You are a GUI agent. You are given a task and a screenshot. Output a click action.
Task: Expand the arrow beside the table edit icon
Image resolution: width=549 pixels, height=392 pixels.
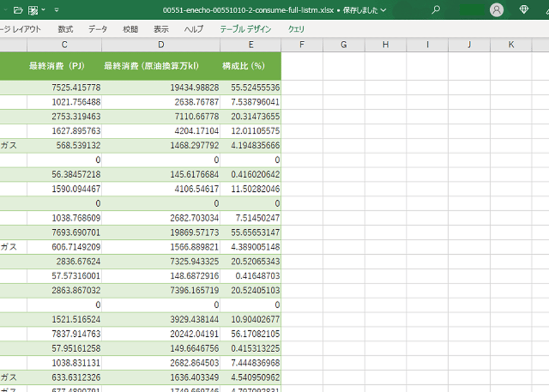(43, 10)
